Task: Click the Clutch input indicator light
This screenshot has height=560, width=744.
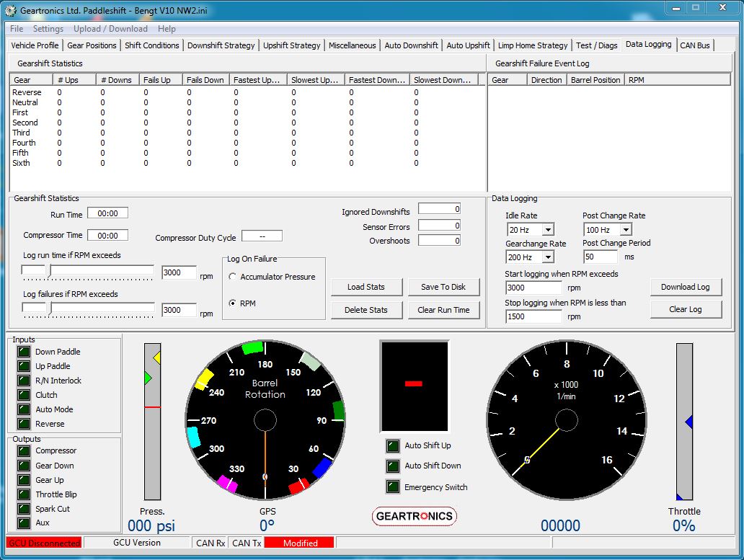Action: pos(24,395)
